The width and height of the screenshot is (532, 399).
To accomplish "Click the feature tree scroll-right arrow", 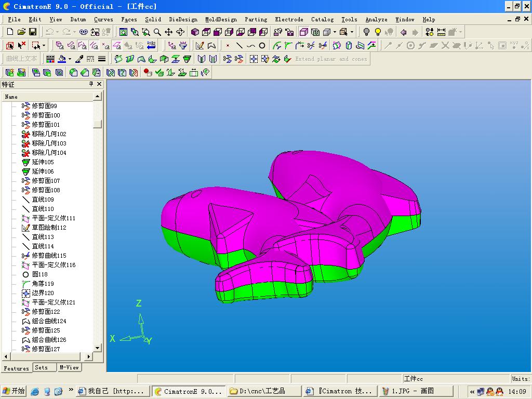I will (x=88, y=356).
